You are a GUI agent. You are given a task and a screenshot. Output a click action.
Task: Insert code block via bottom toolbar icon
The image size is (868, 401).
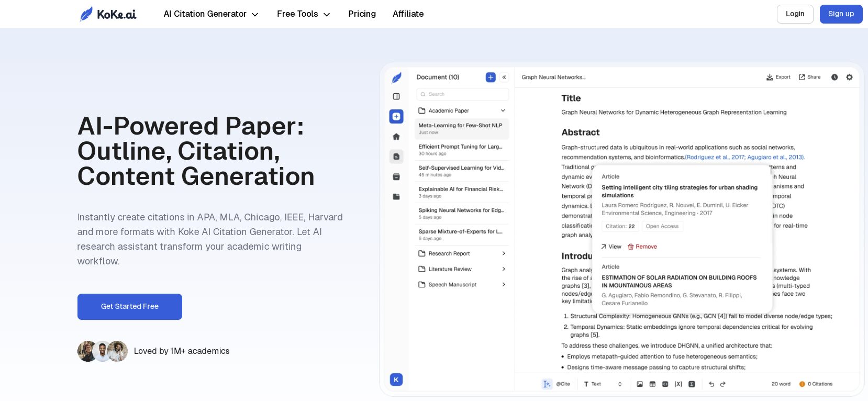665,384
